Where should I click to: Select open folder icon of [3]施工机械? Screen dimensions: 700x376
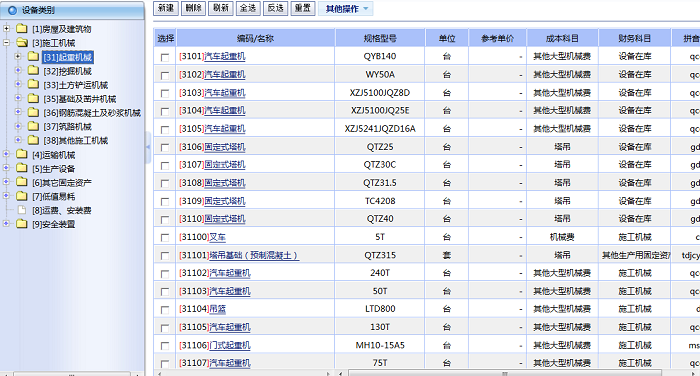click(21, 43)
